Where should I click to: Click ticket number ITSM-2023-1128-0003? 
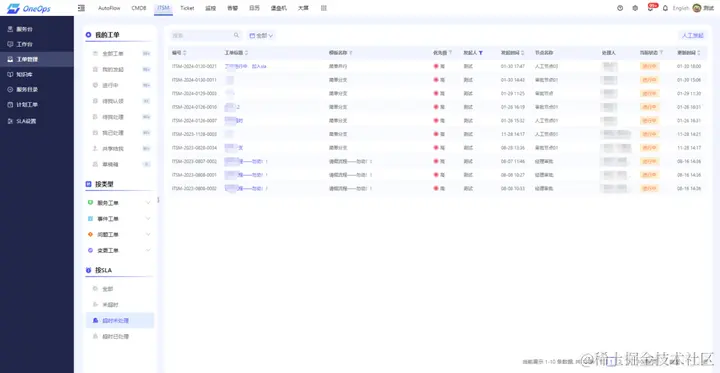pyautogui.click(x=194, y=134)
